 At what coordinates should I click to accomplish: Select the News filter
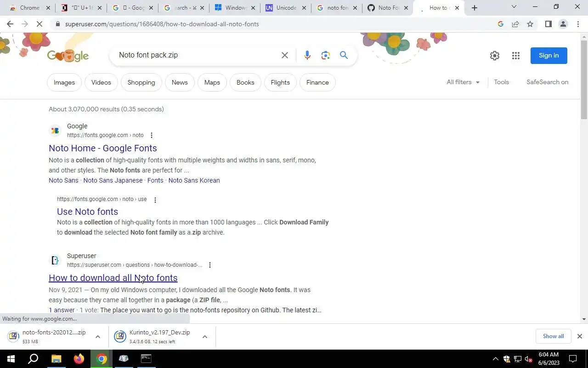pos(180,82)
